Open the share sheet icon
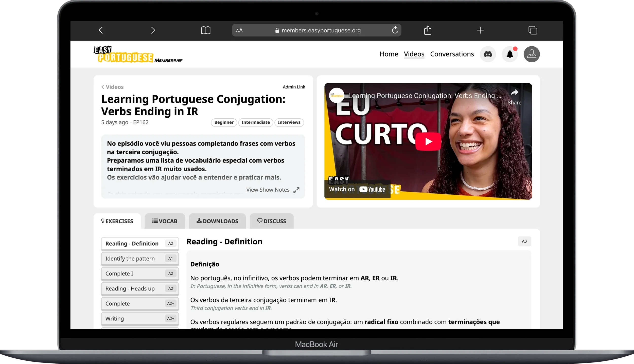 [x=428, y=30]
